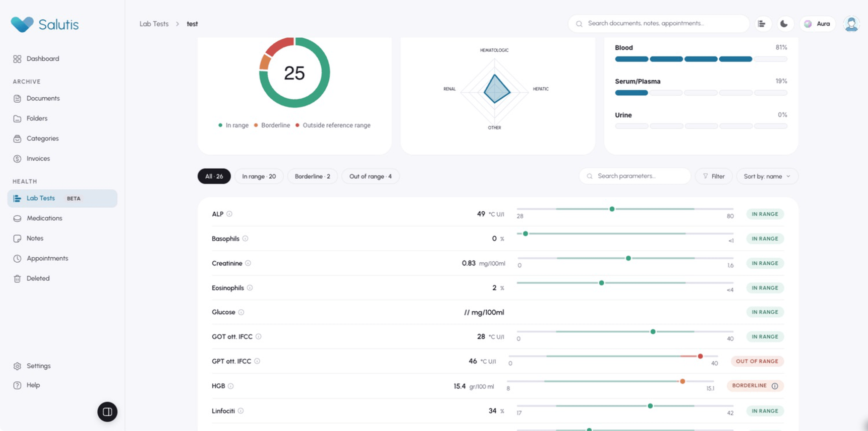Open the Sort by: name dropdown

coord(767,176)
